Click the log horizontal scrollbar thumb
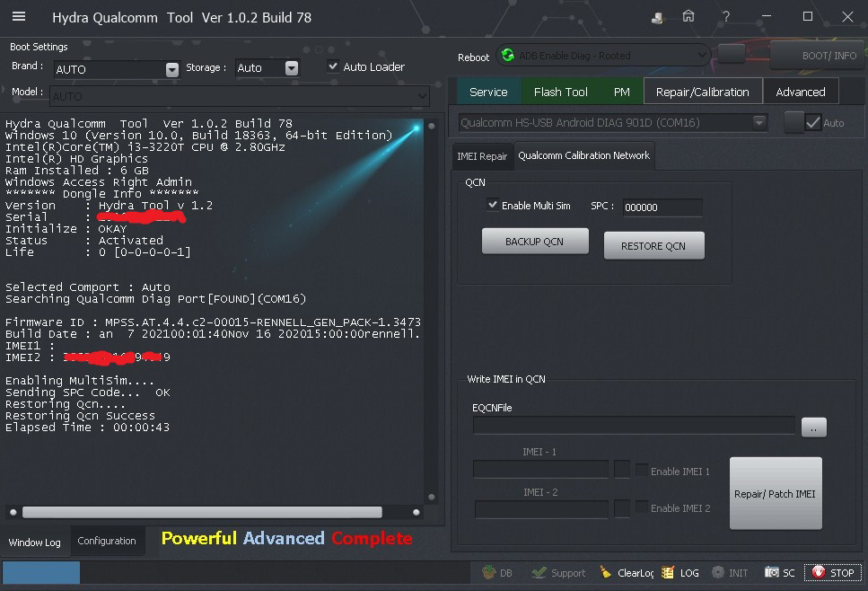The width and height of the screenshot is (868, 591). tap(202, 512)
